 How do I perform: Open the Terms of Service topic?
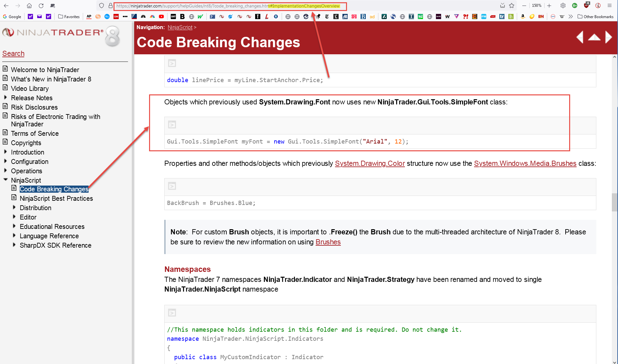[35, 134]
